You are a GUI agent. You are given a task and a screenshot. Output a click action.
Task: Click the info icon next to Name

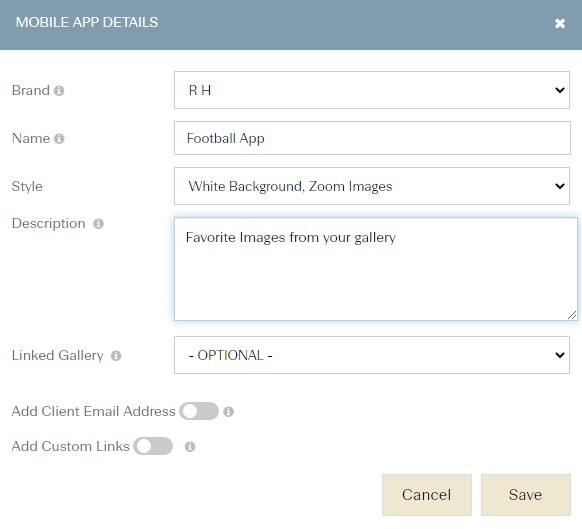tap(59, 138)
